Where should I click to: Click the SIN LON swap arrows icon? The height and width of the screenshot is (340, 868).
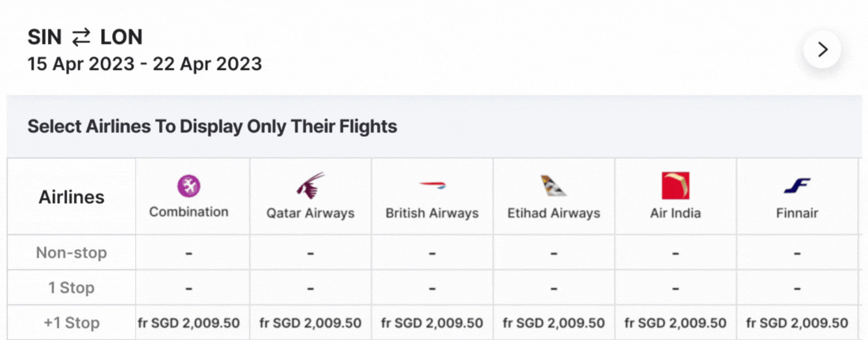[81, 38]
